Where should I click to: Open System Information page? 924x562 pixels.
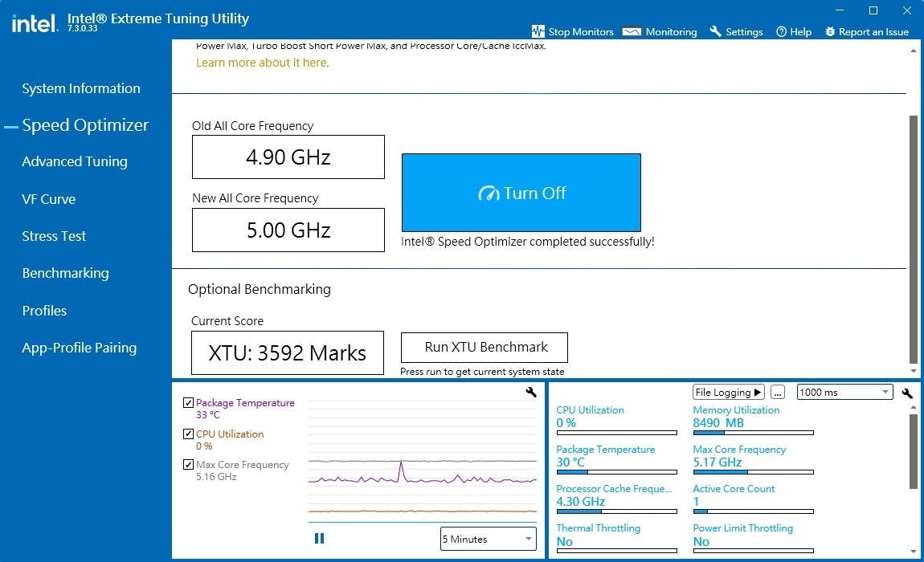pyautogui.click(x=81, y=88)
